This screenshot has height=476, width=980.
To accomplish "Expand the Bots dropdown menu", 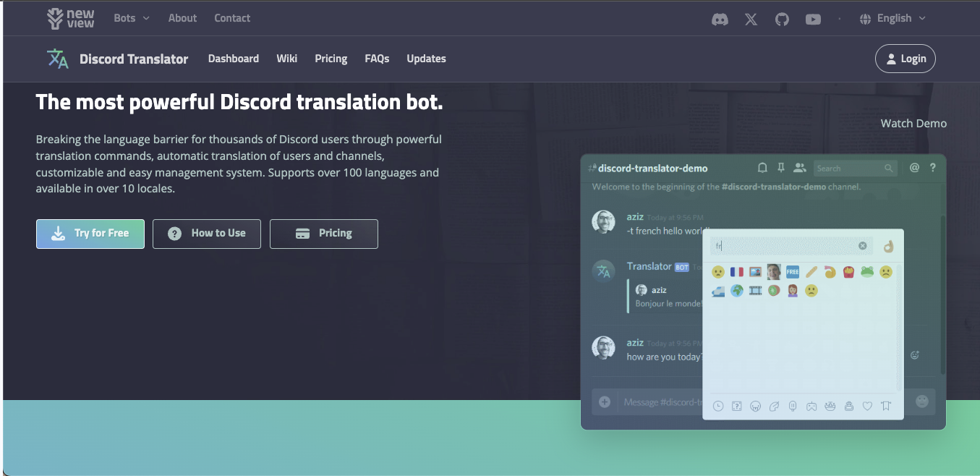I will (x=132, y=18).
